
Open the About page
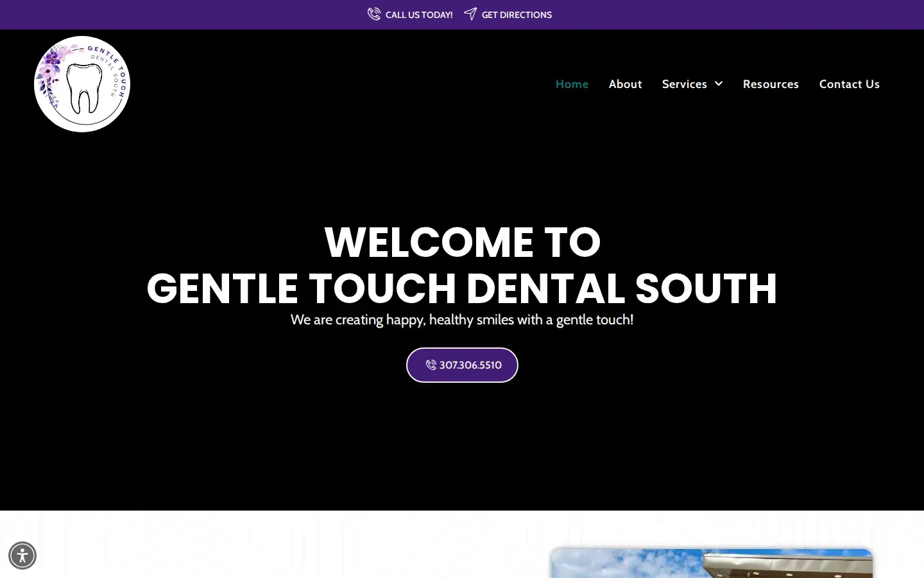[625, 84]
